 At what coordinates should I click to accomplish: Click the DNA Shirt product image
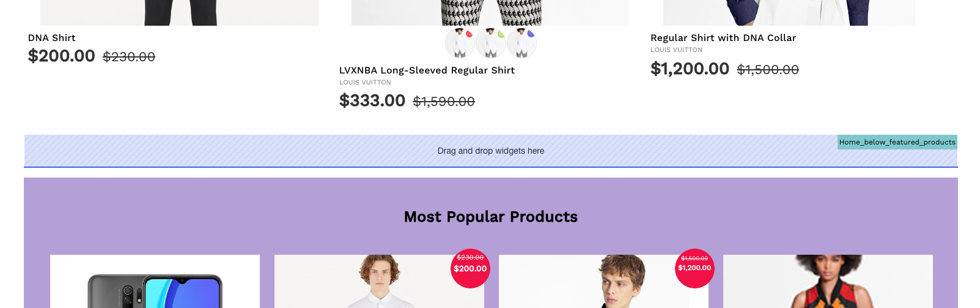coord(179,12)
